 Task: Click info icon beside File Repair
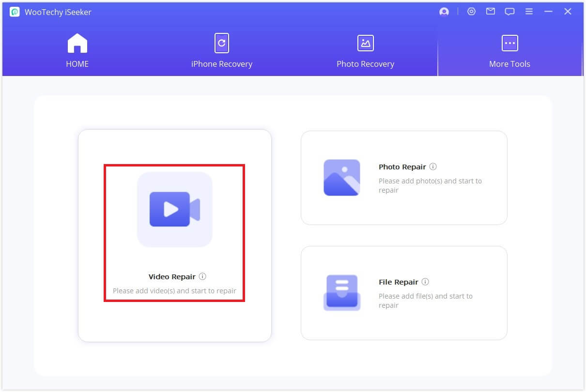[x=425, y=282]
